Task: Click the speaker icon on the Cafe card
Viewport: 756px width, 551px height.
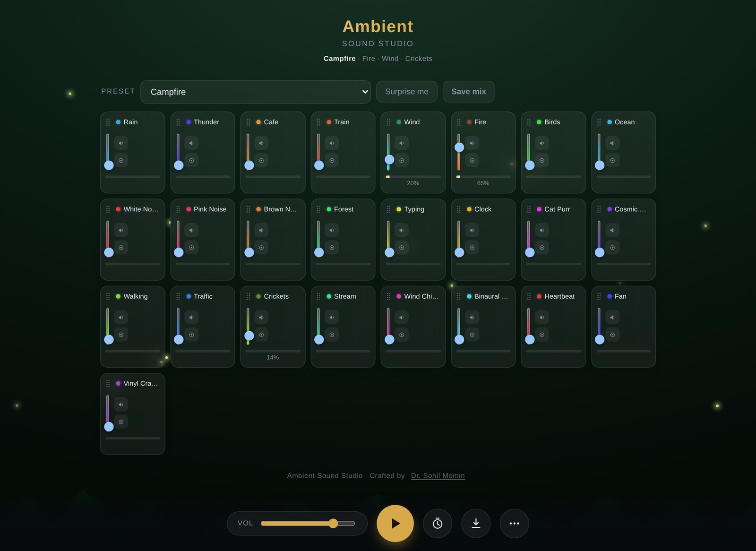Action: coord(261,143)
